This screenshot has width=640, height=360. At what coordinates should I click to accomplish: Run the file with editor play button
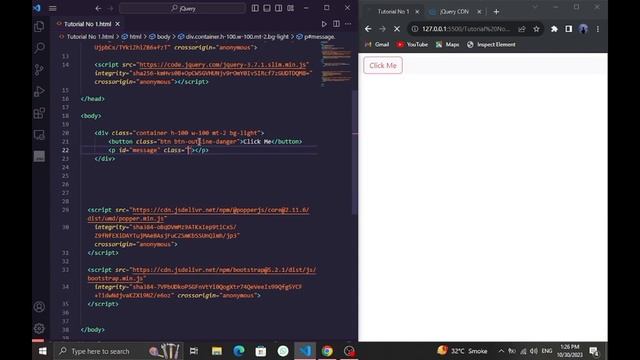[x=324, y=24]
